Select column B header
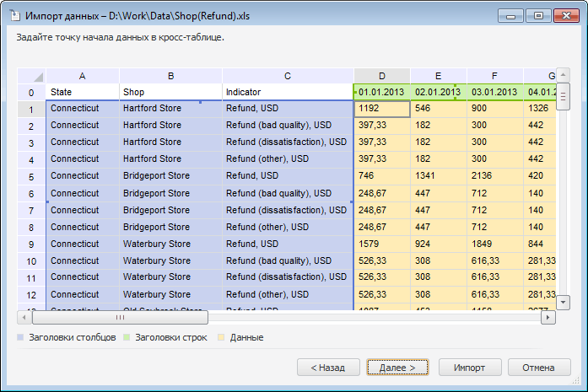This screenshot has width=588, height=392. 170,76
